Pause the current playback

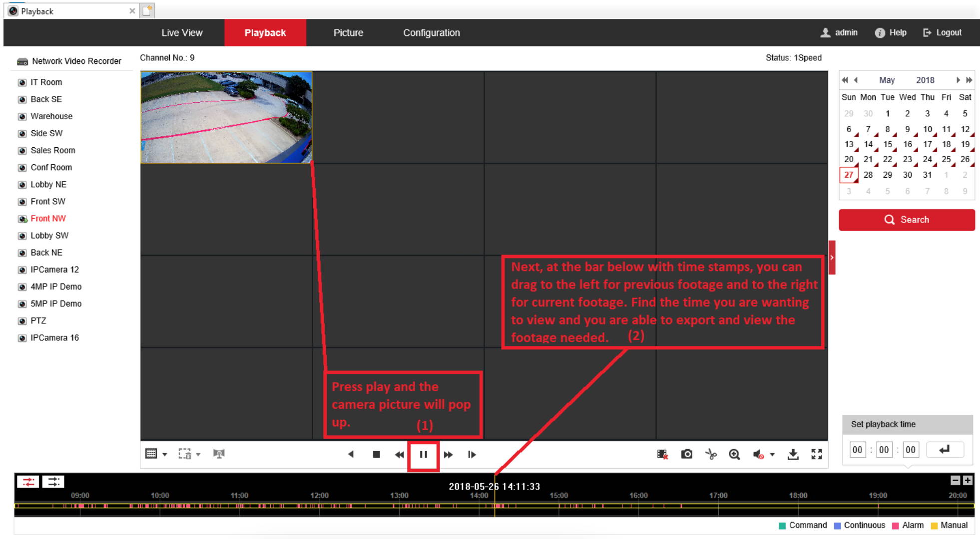424,454
